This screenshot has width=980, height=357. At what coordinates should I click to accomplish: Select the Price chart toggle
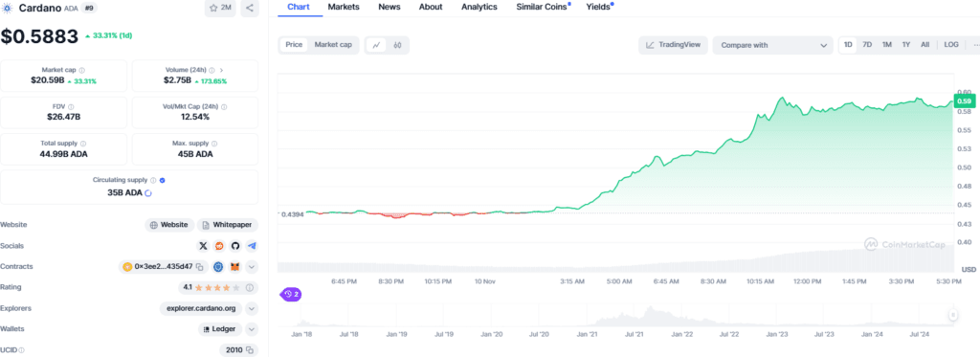point(294,44)
